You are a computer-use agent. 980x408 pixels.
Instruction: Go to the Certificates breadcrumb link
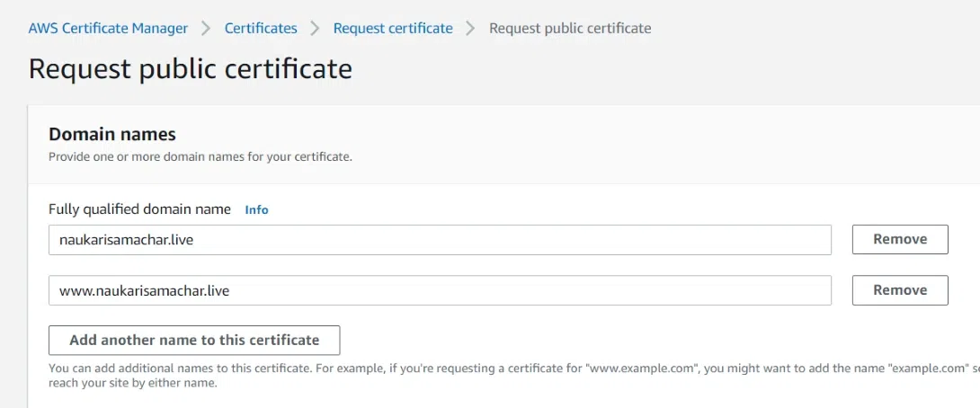(x=261, y=28)
